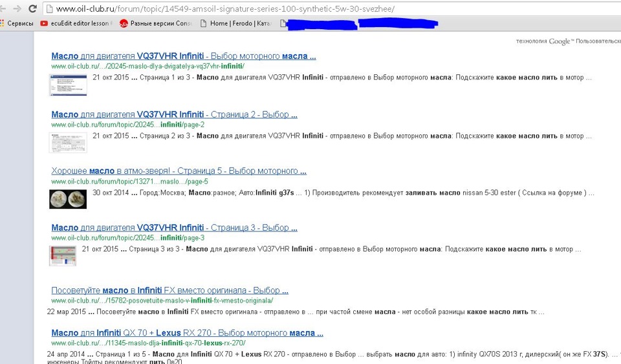Click URL ending infiniti-qx-70-lexus-rx-270/
621x364 pixels.
point(149,343)
